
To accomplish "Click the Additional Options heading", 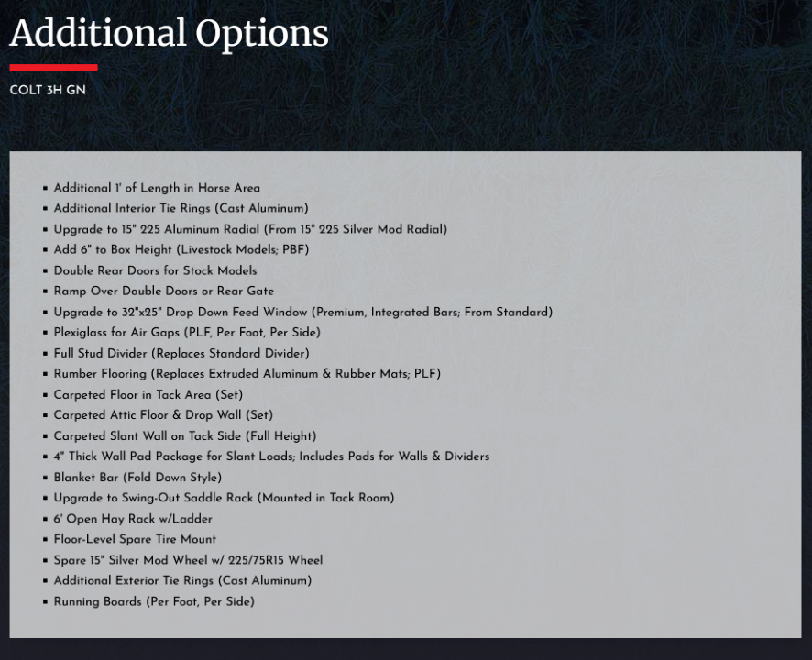I will pyautogui.click(x=169, y=34).
